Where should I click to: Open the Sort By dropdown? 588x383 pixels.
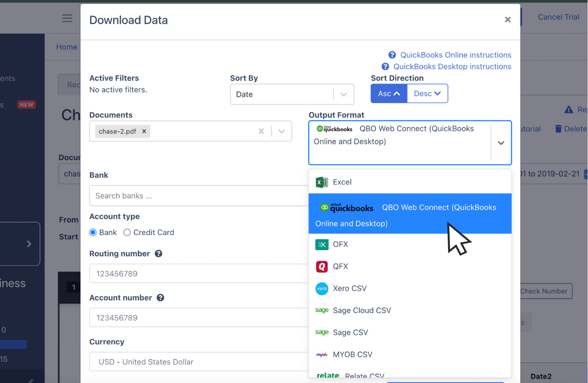(343, 94)
